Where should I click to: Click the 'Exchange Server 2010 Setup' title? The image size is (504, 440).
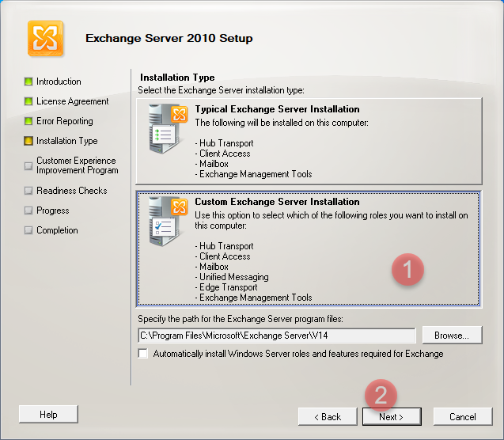[169, 38]
